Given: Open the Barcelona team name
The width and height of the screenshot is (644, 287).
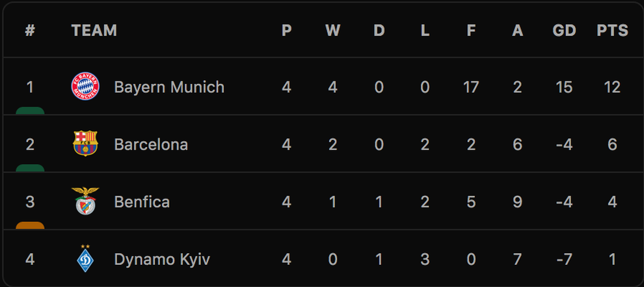Looking at the screenshot, I should [x=151, y=144].
